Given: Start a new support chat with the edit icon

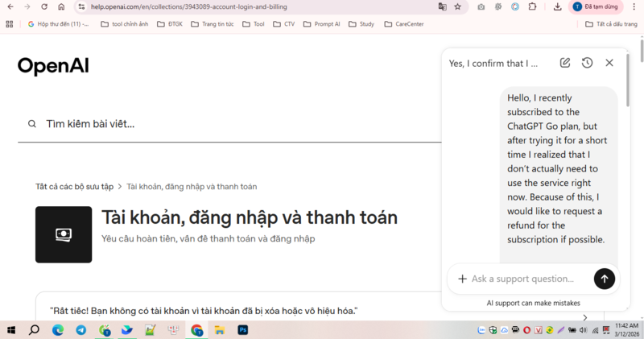Looking at the screenshot, I should tap(565, 63).
